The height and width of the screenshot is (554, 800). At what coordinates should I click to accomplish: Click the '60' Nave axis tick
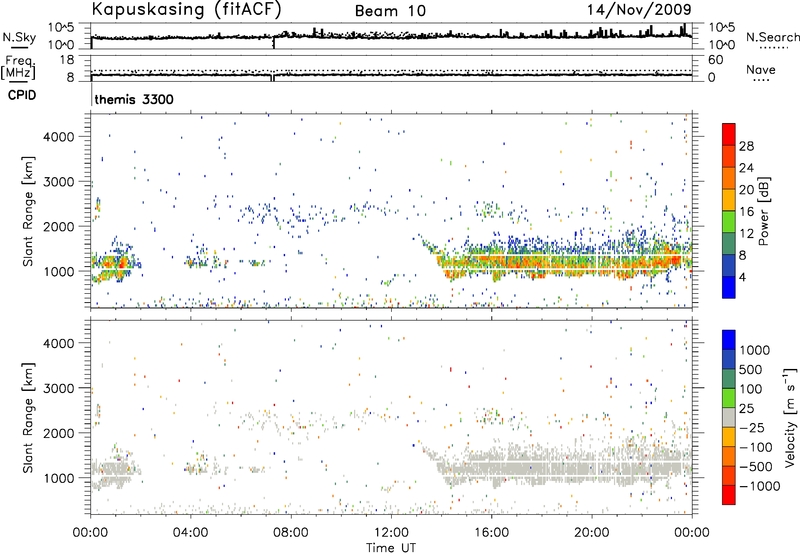tap(716, 60)
